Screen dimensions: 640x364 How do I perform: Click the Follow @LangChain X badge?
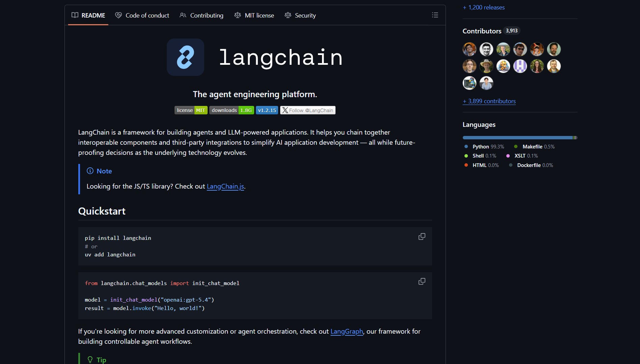[x=308, y=110]
